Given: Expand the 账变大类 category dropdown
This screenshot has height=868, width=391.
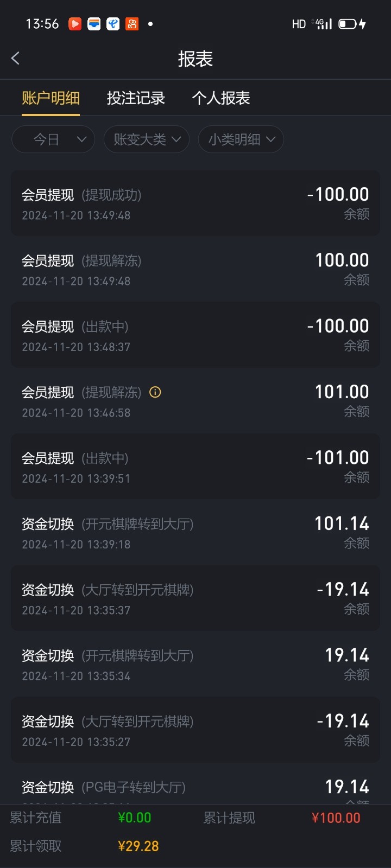Looking at the screenshot, I should click(147, 139).
